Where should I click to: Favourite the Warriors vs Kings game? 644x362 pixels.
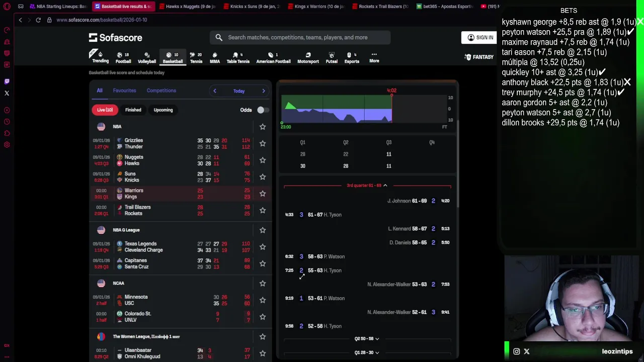click(263, 194)
